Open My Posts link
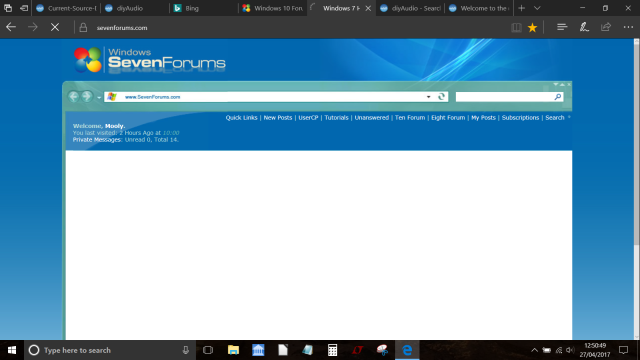The height and width of the screenshot is (360, 640). click(483, 118)
